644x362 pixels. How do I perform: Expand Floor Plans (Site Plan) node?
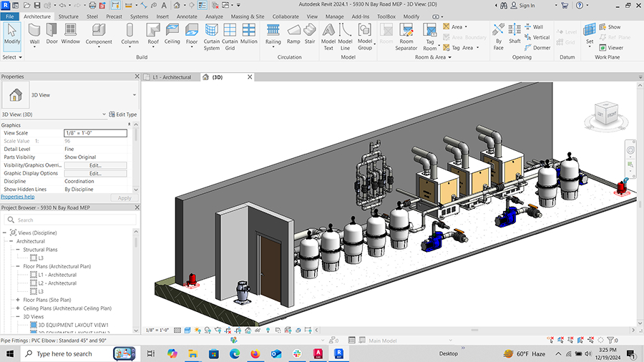18,300
